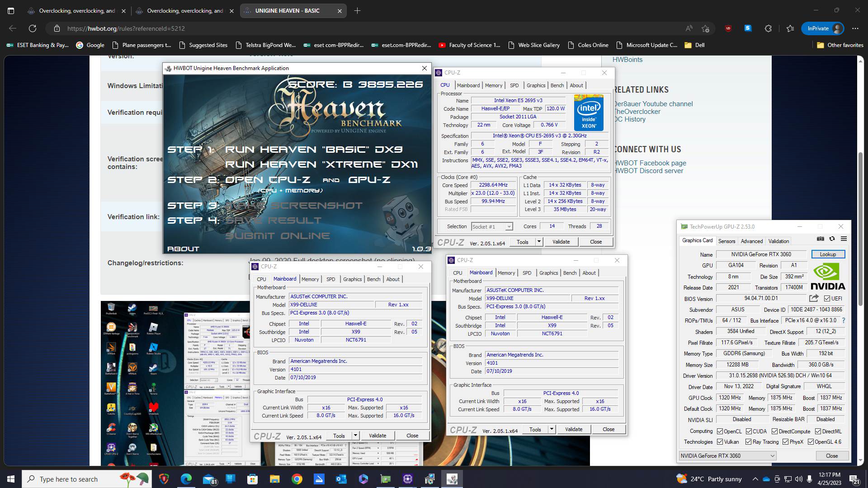Open the Socket #1 selection dropdown
This screenshot has width=868, height=488.
492,226
